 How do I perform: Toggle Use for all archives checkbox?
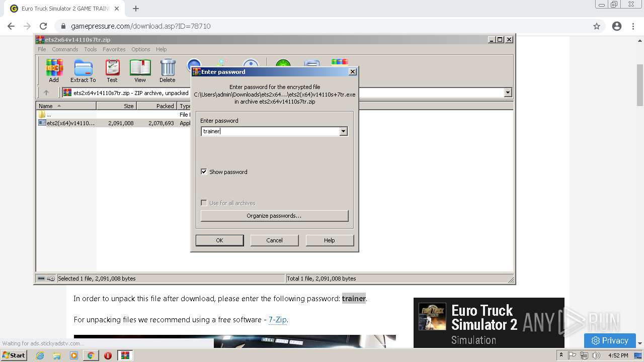tap(204, 203)
